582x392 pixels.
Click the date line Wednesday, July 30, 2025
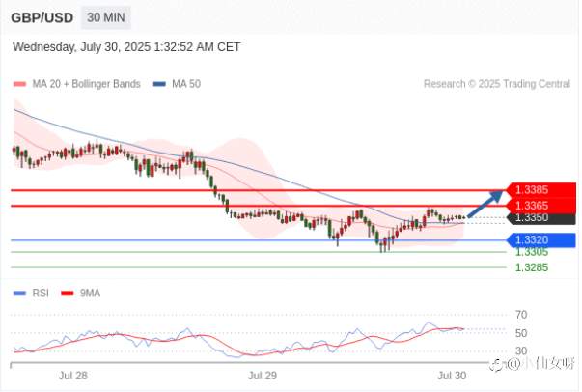point(126,47)
